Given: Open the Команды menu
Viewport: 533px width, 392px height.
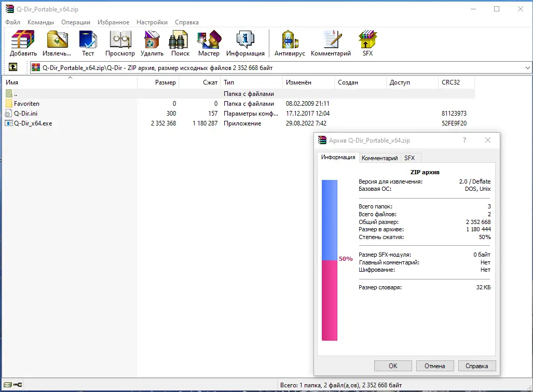Looking at the screenshot, I should (41, 22).
